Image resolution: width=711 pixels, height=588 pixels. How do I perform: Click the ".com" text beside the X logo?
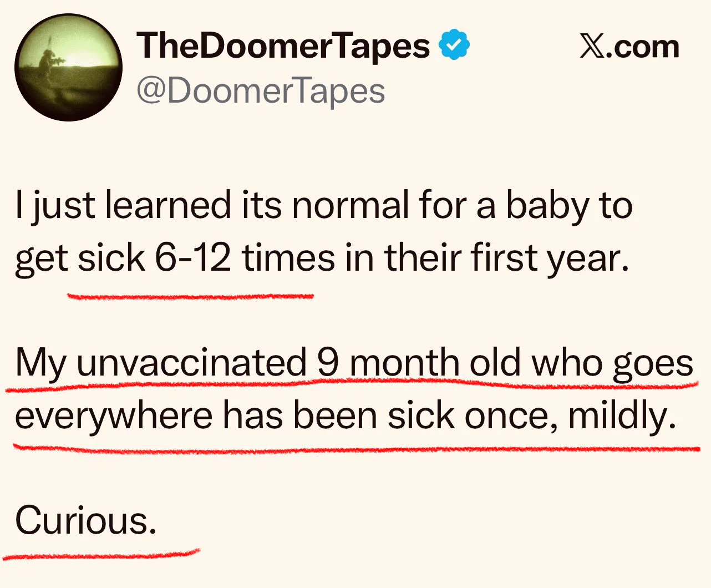pyautogui.click(x=642, y=47)
